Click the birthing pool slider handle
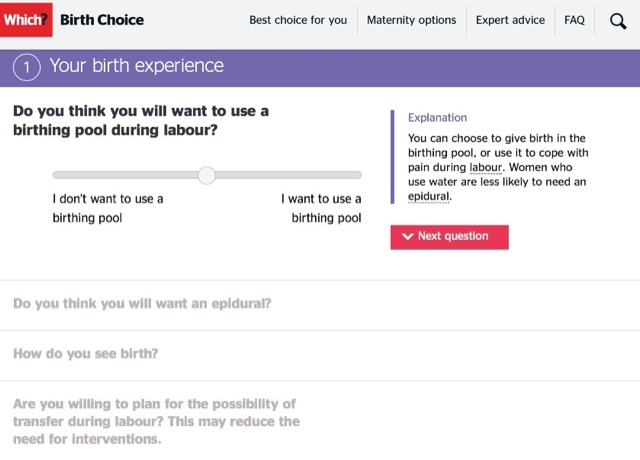The width and height of the screenshot is (640, 460). coord(207,175)
